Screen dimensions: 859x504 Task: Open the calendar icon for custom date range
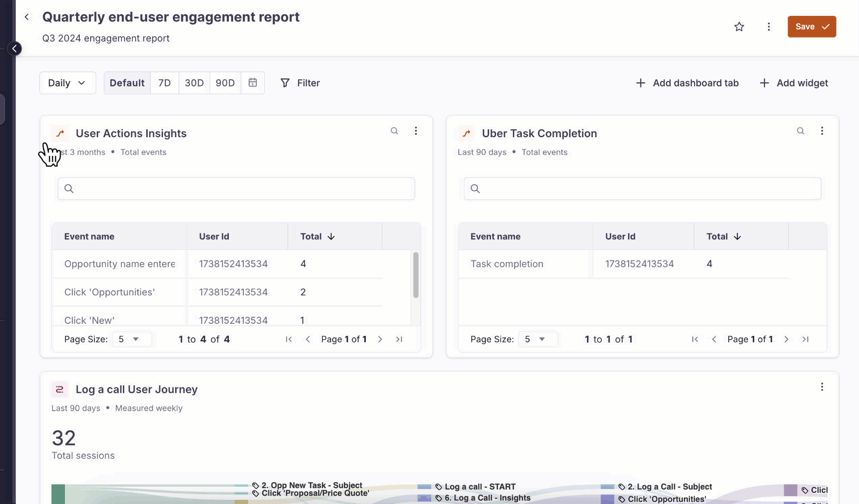252,83
